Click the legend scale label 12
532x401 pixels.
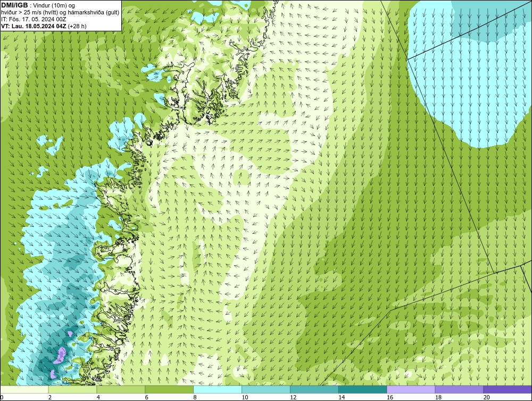pos(293,397)
